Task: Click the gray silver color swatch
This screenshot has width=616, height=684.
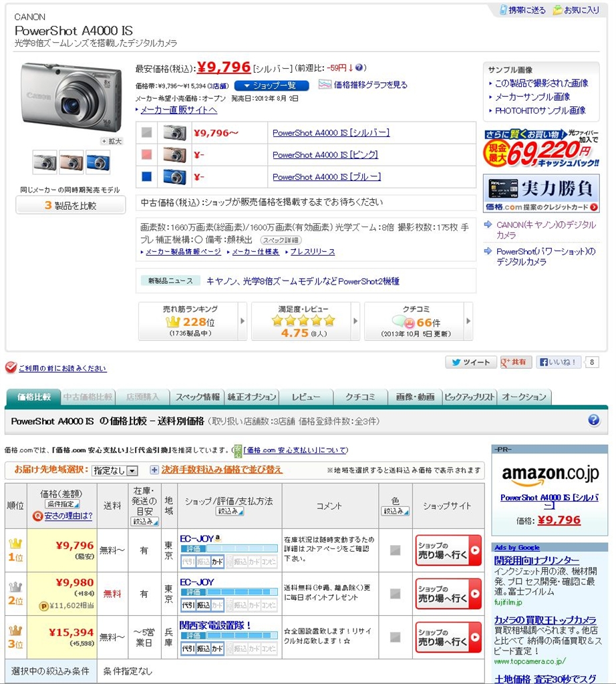Action: click(x=147, y=133)
